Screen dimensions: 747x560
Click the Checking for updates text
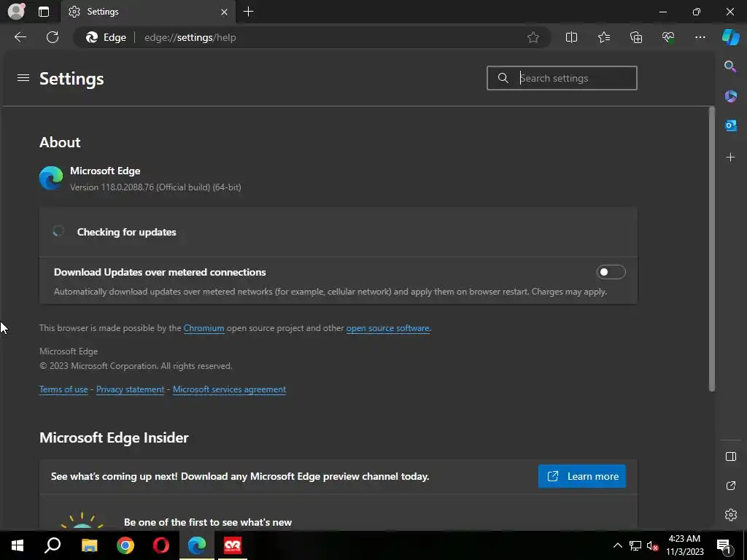click(127, 232)
